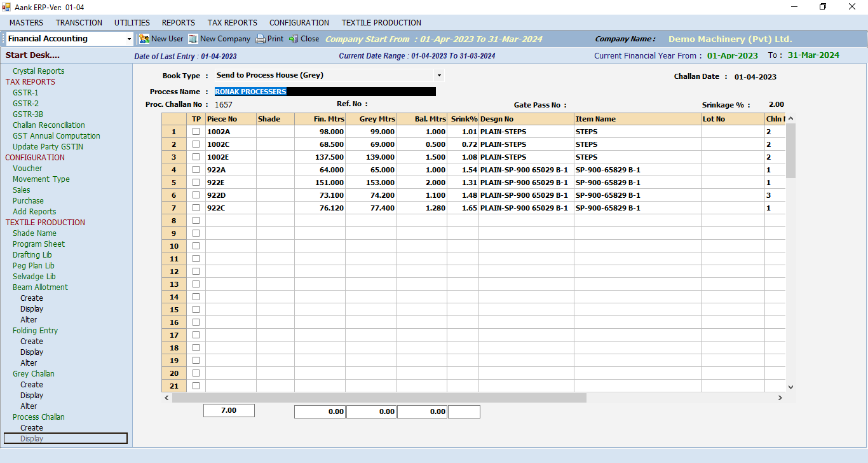
Task: Open the REPORTS menu
Action: coord(179,22)
